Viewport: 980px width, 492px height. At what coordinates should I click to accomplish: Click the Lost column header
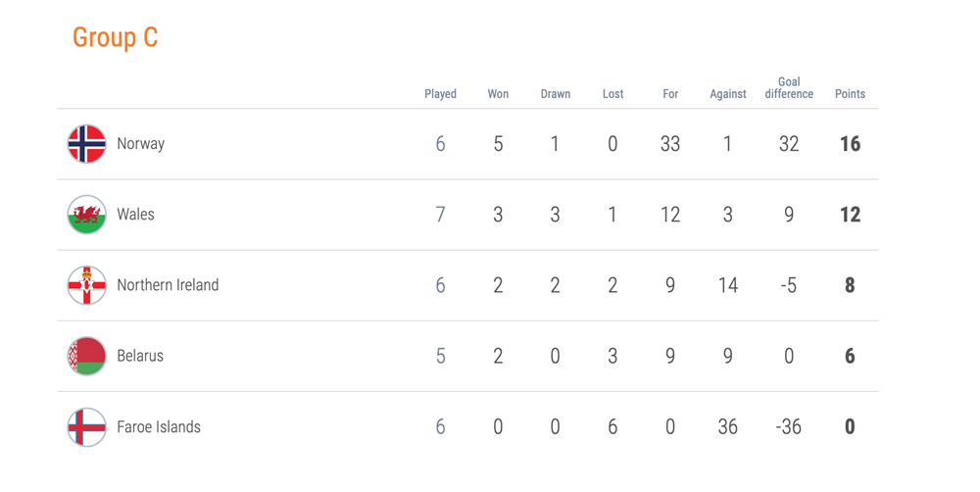613,94
